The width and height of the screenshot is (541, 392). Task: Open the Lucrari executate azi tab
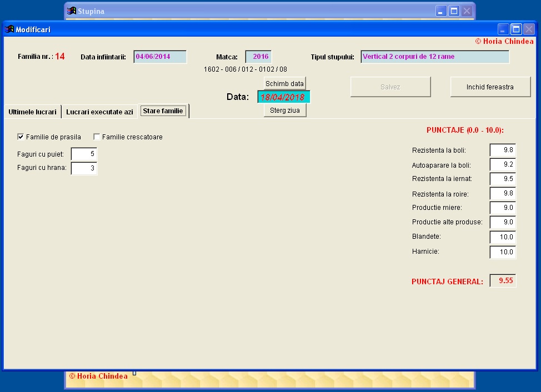(x=99, y=112)
